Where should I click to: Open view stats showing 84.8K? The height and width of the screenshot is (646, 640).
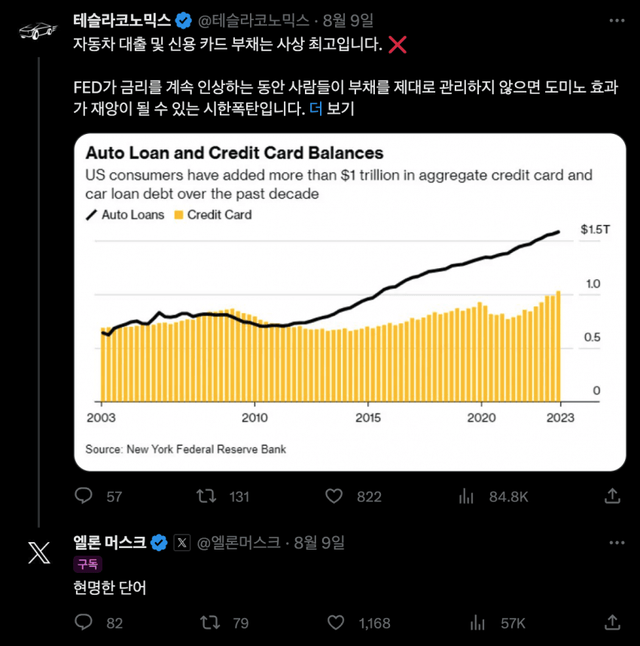coord(465,496)
